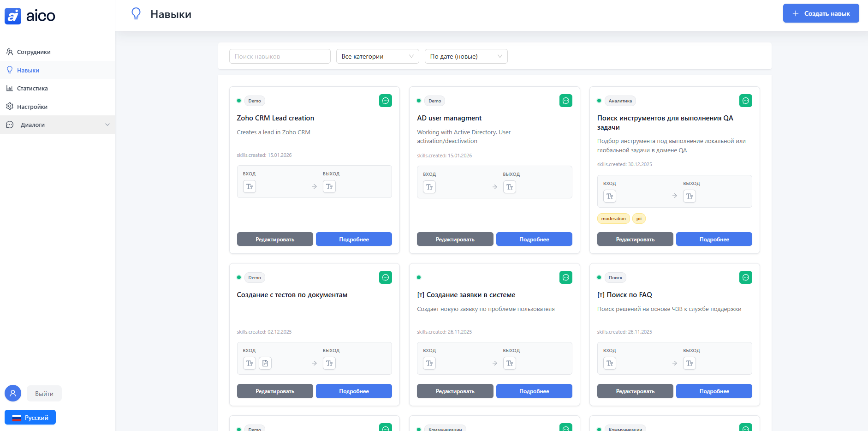
Task: Open Сотрудники in the sidebar
Action: tap(57, 52)
